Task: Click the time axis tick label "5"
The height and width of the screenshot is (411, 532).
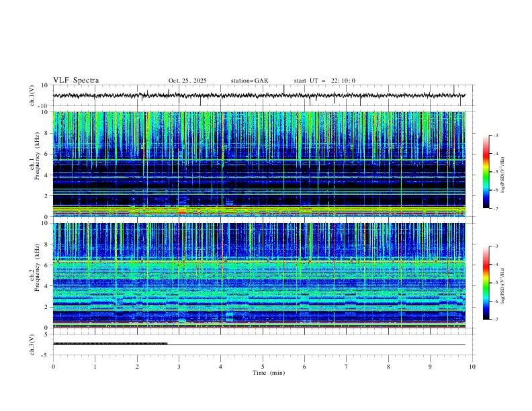Action: point(263,367)
